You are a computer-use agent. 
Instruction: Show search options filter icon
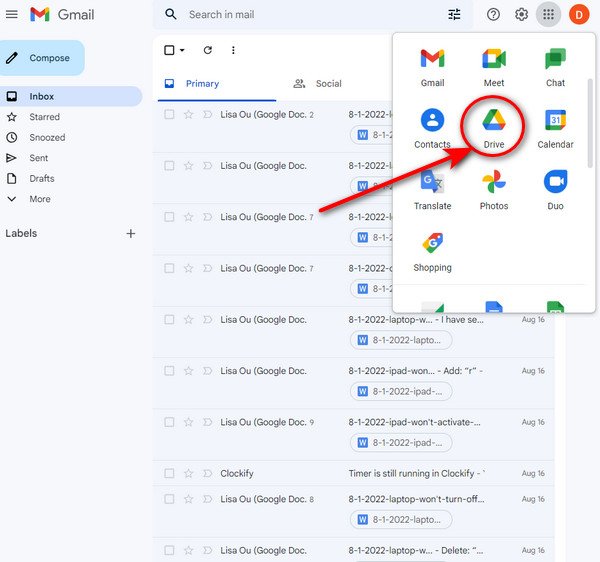(454, 15)
